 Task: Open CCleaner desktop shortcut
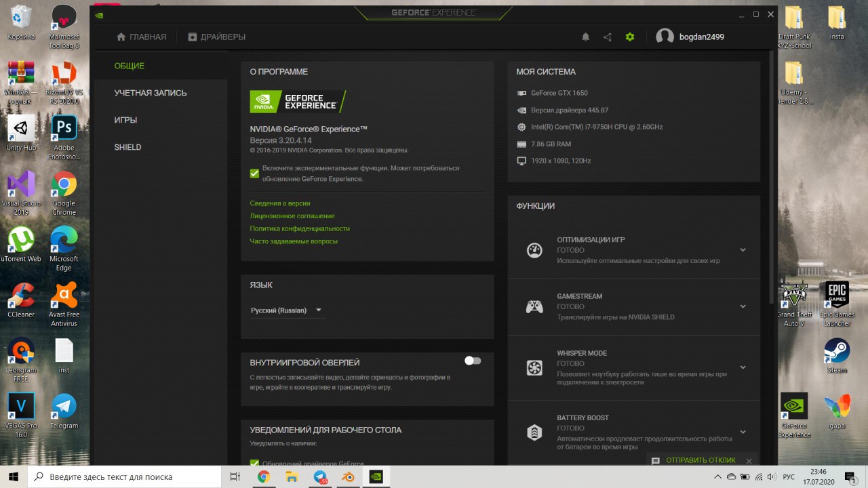point(21,300)
